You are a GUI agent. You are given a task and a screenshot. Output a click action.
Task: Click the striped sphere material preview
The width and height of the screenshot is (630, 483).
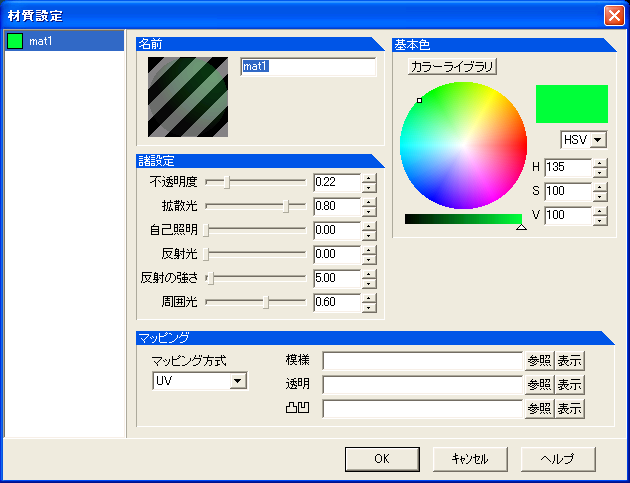188,97
